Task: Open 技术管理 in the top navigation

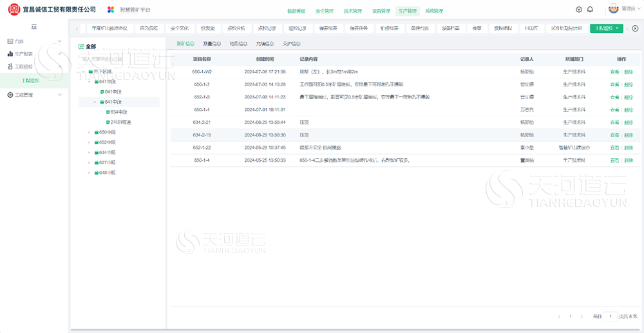Action: 353,11
